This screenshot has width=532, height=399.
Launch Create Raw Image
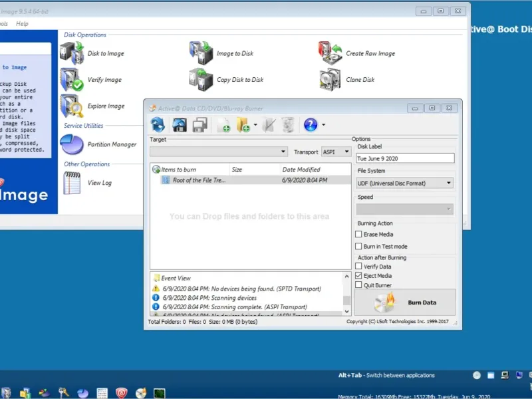point(330,53)
